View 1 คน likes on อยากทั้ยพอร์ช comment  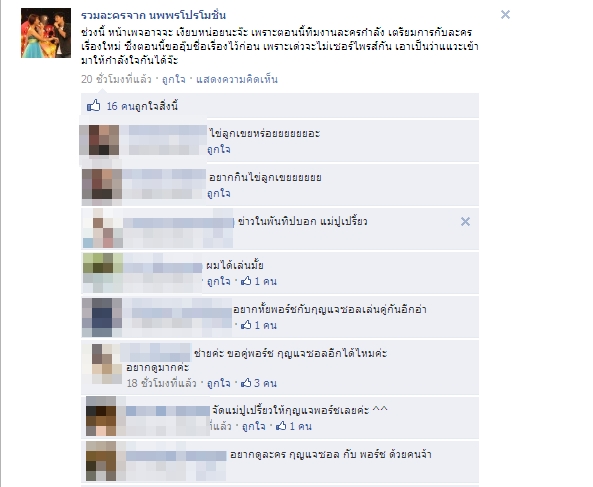[x=259, y=325]
